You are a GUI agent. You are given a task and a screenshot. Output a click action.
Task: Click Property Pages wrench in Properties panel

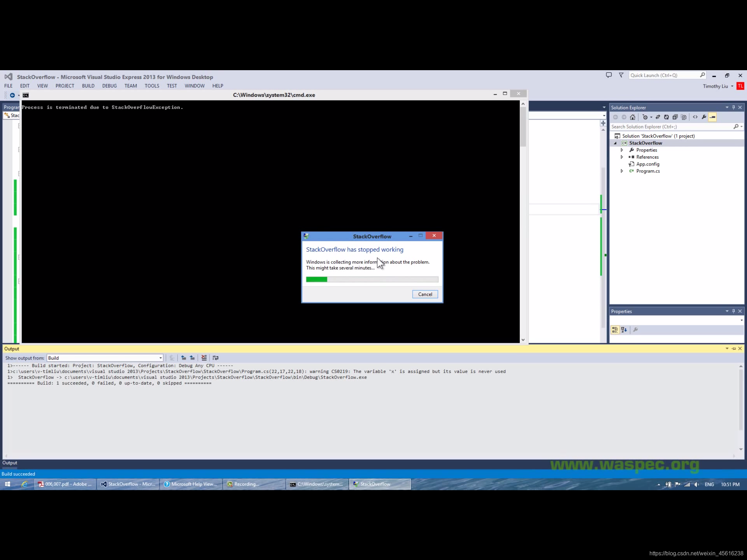click(x=635, y=330)
